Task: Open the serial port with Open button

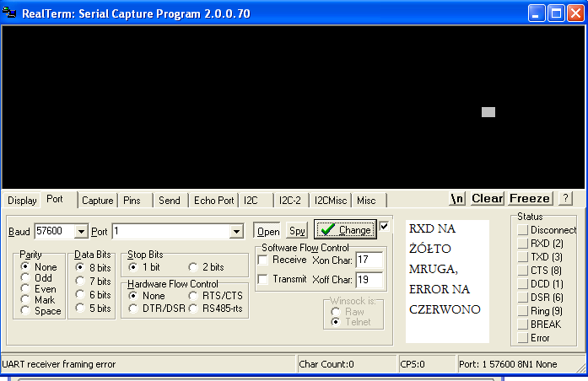Action: coord(267,231)
